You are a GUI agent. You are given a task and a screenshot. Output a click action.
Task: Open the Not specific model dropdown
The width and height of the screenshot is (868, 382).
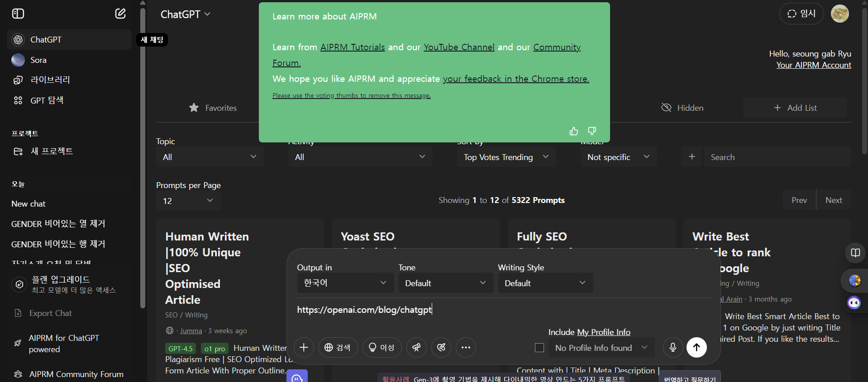pyautogui.click(x=619, y=157)
